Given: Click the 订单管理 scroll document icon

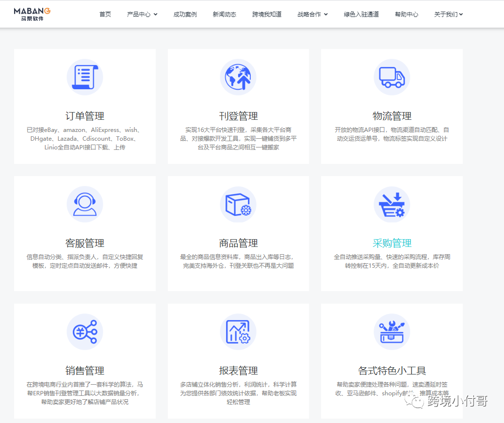Looking at the screenshot, I should pos(85,77).
